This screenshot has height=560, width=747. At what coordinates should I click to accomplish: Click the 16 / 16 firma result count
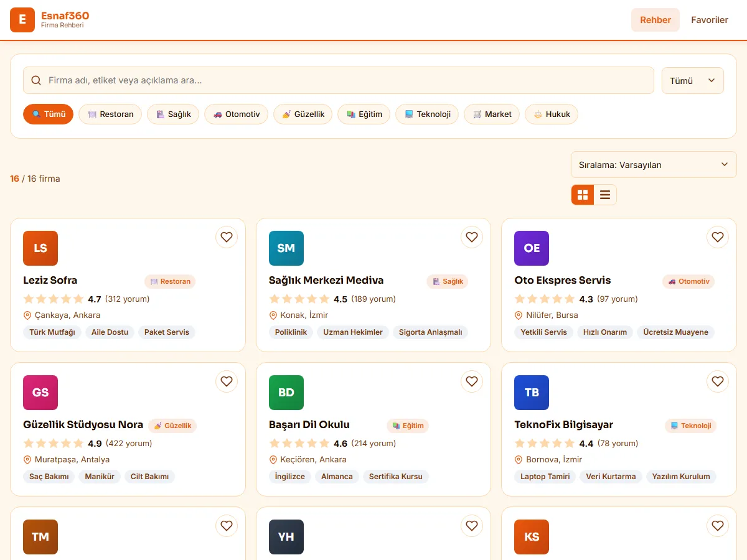pos(35,179)
